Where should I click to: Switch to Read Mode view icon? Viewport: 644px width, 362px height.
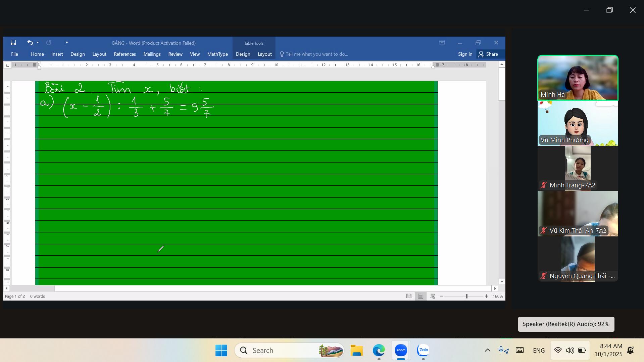coord(409,296)
